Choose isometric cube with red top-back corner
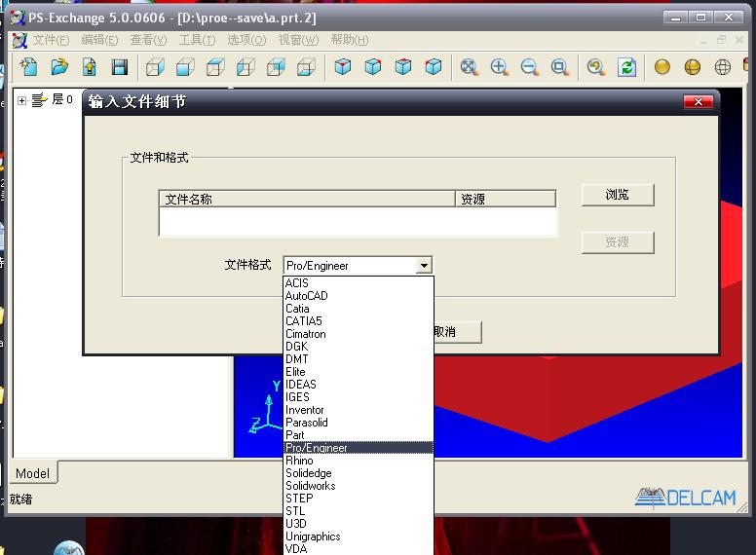This screenshot has height=555, width=756. point(403,67)
